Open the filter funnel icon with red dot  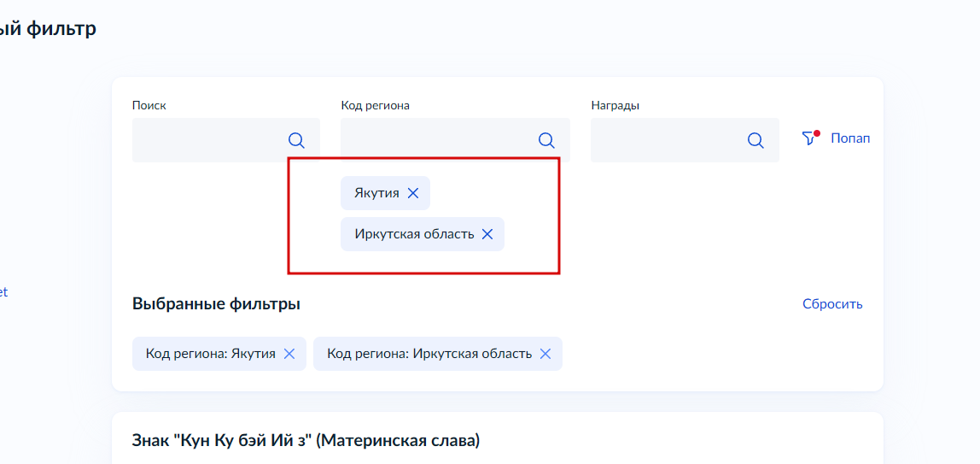(810, 138)
